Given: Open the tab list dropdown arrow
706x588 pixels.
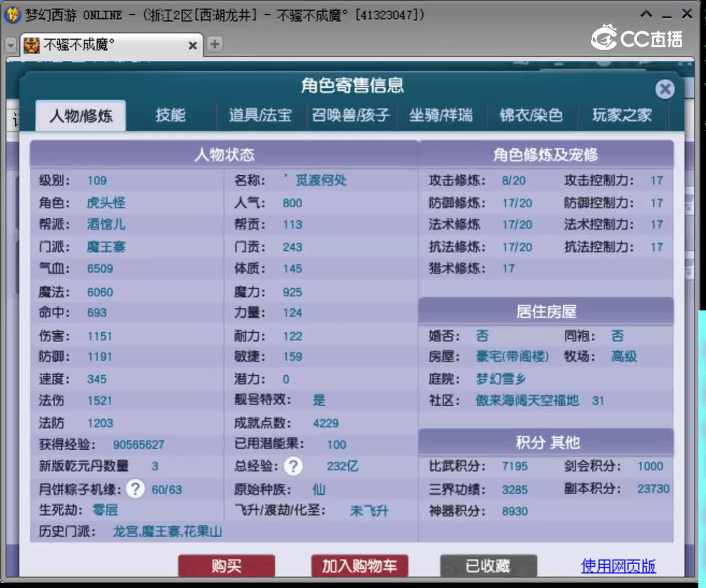Looking at the screenshot, I should pos(10,45).
